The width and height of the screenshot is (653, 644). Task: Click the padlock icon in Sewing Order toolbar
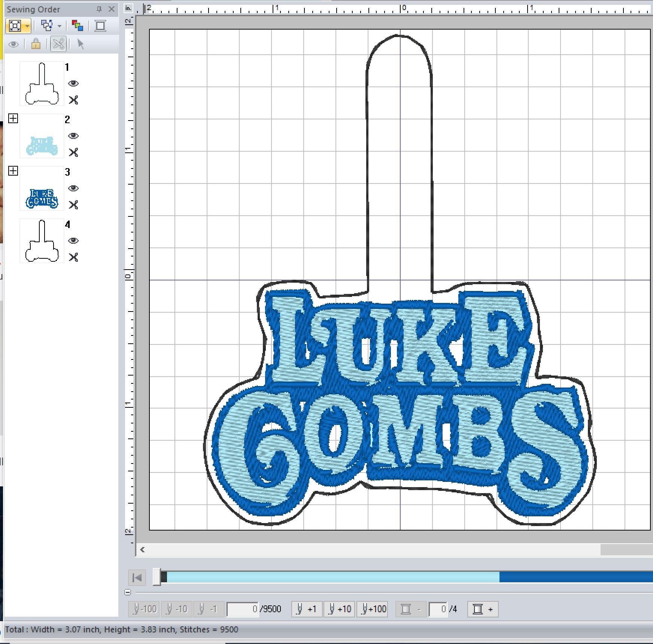36,44
